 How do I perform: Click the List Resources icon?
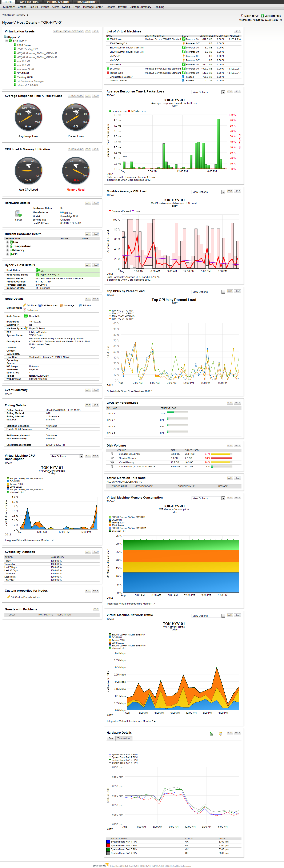coord(40,305)
